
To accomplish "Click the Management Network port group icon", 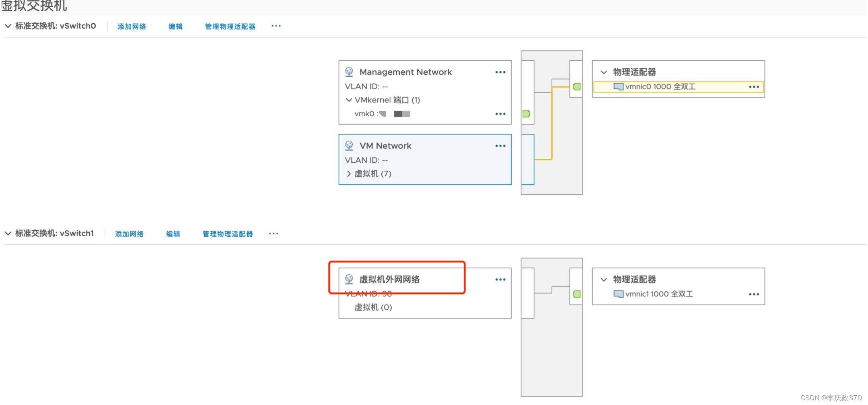I will (349, 72).
